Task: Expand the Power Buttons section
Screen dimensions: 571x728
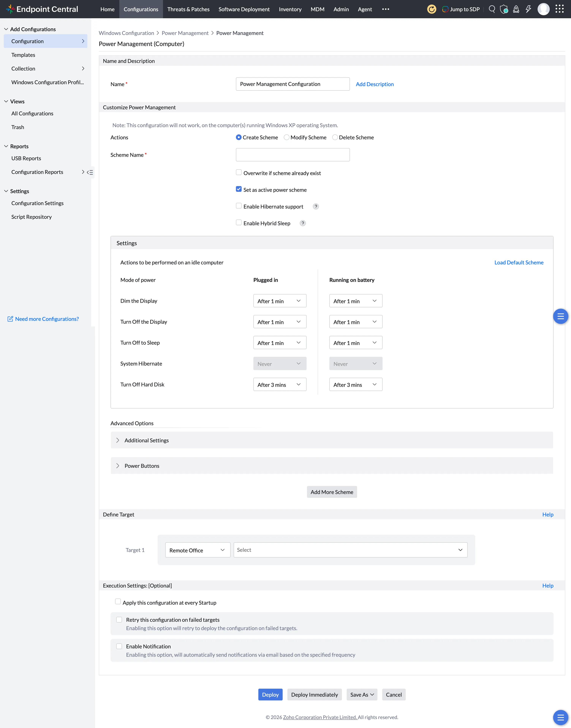Action: tap(332, 466)
